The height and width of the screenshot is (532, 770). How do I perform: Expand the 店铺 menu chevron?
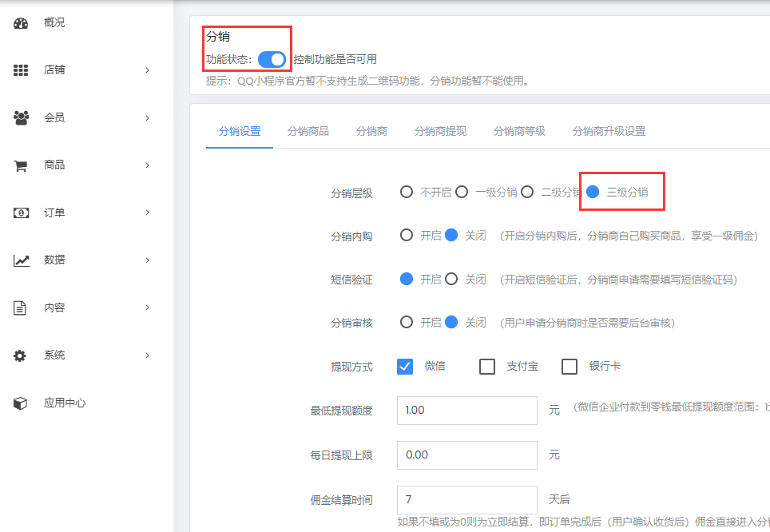147,70
